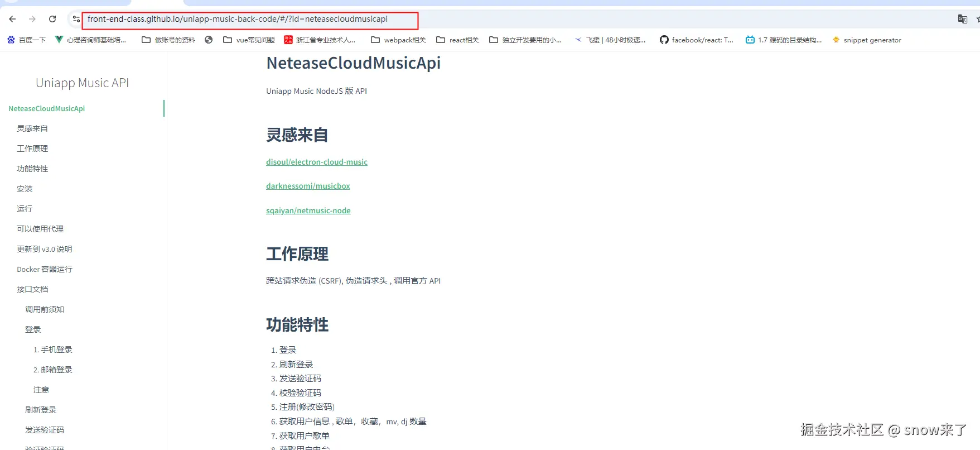Reload the page with refresh icon
This screenshot has width=980, height=450.
click(52, 19)
